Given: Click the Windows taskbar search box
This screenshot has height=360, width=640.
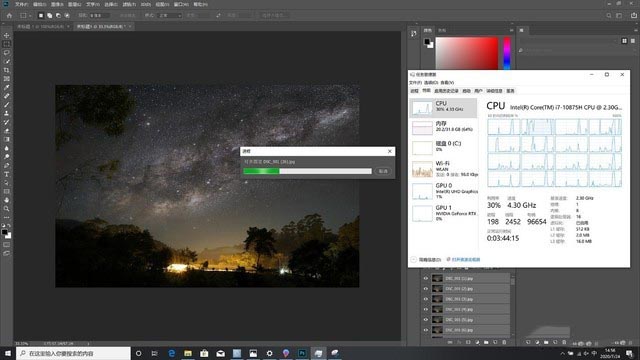Looking at the screenshot, I should (73, 353).
